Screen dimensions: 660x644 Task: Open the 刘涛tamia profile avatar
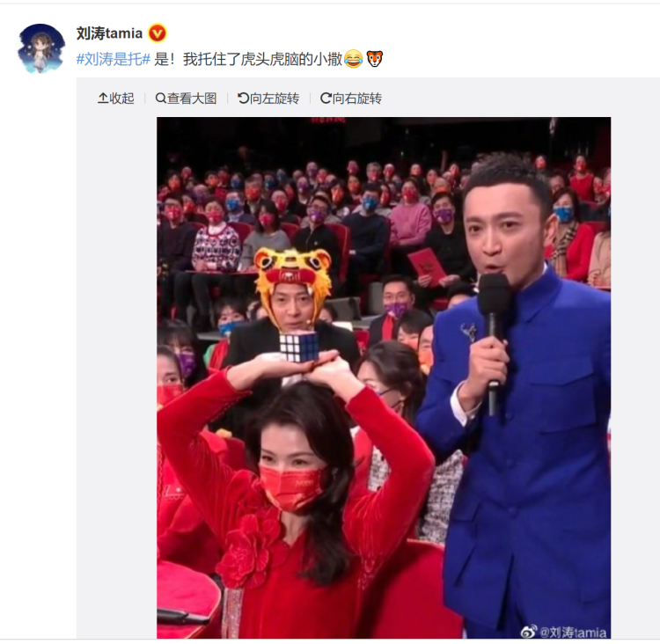[40, 48]
